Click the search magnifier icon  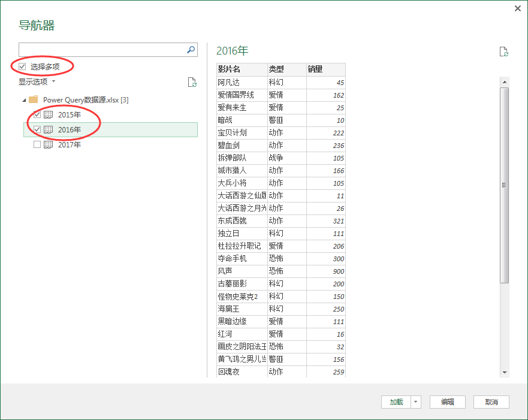[x=190, y=49]
